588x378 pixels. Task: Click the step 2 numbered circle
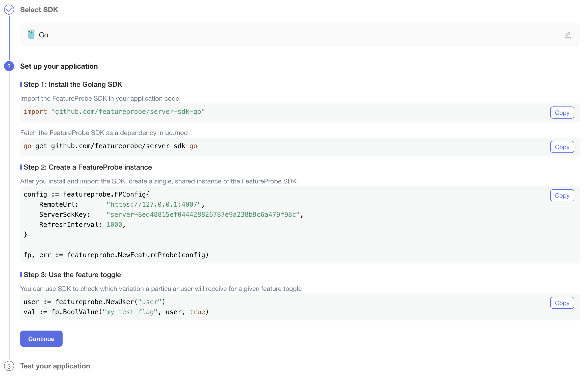coord(9,66)
